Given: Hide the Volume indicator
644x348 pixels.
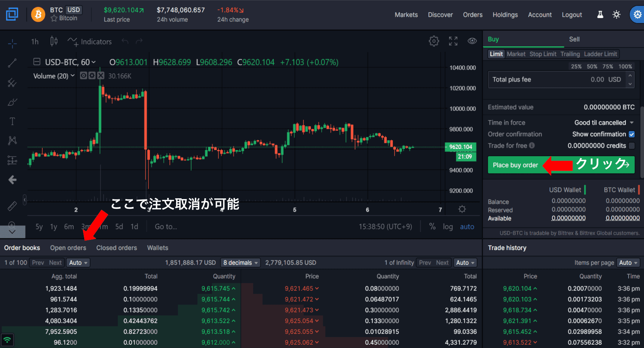Looking at the screenshot, I should (83, 76).
